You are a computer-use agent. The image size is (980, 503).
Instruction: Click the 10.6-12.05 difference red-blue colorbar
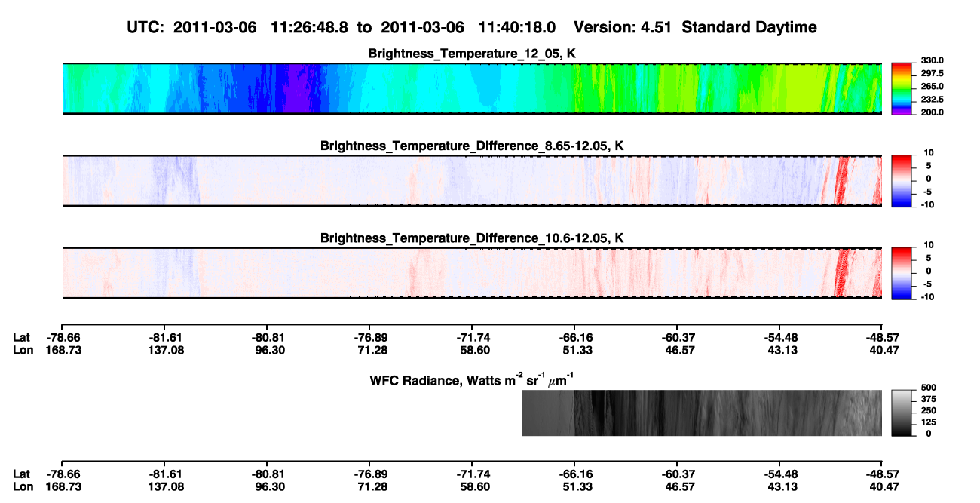tap(902, 273)
